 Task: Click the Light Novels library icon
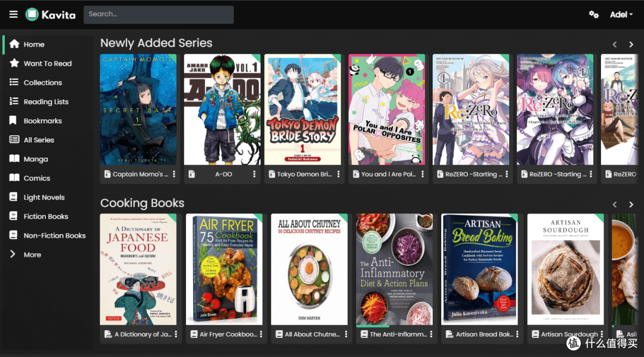14,197
